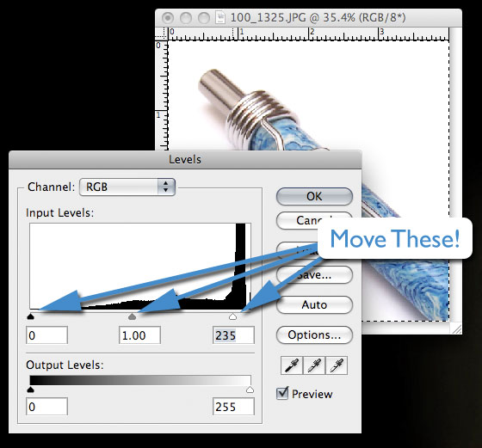Click OK to apply Levels
The width and height of the screenshot is (482, 448).
[314, 196]
